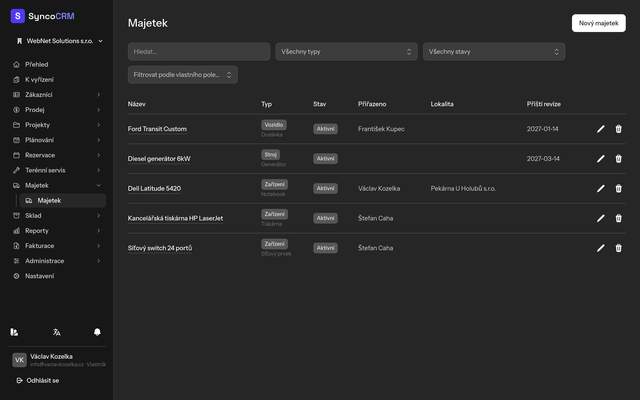Screen dimensions: 640x400
Task: Open Diesel generátor 6kW link
Action: coord(159,159)
